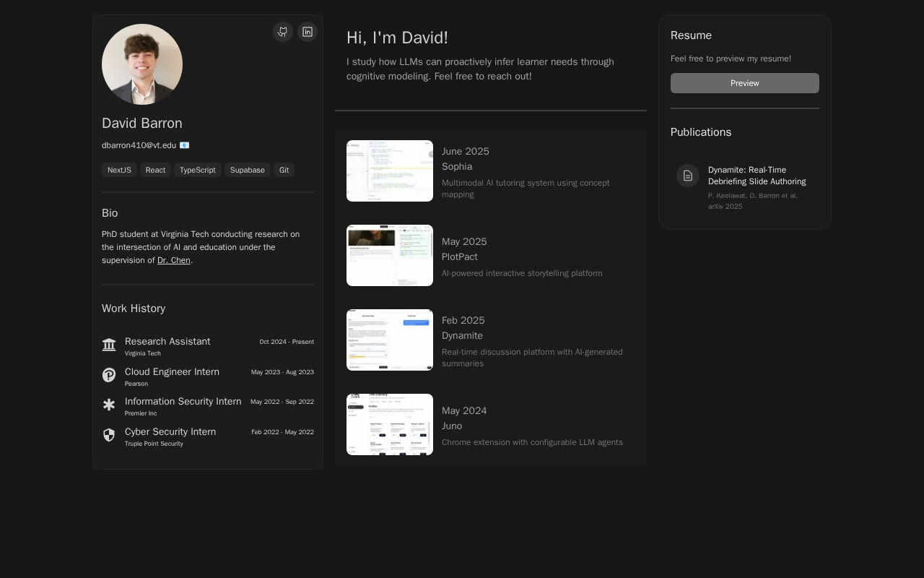Click the 'Feb 2025' project date
924x578 pixels.
point(463,321)
